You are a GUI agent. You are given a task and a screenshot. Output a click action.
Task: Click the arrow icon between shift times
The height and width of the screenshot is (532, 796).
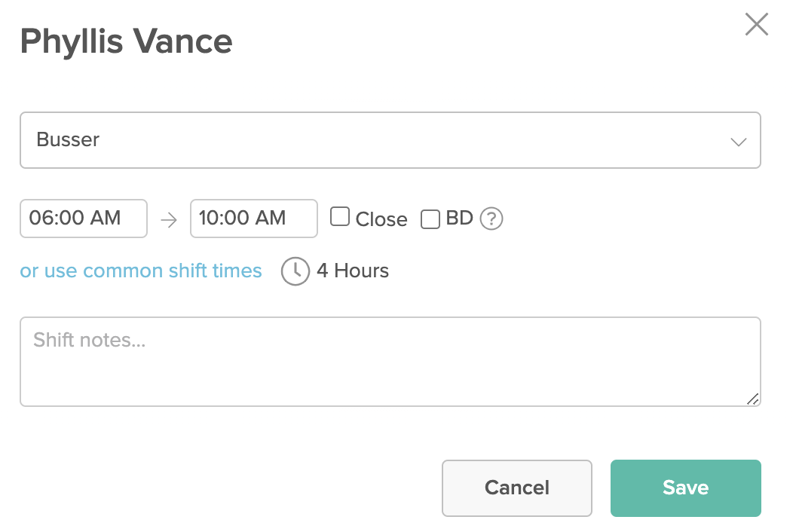click(169, 220)
